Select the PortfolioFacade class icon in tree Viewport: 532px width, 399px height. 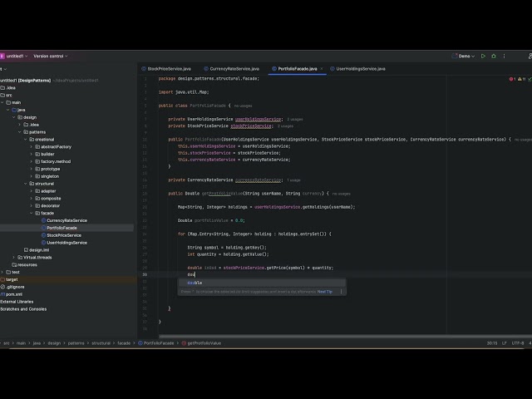point(43,228)
